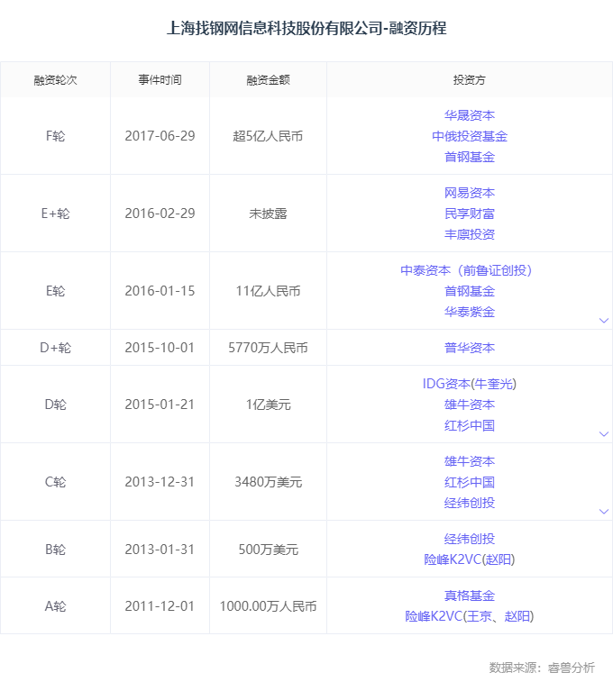613x700 pixels.
Task: Open 真格基金 investor link
Action: coord(469,595)
